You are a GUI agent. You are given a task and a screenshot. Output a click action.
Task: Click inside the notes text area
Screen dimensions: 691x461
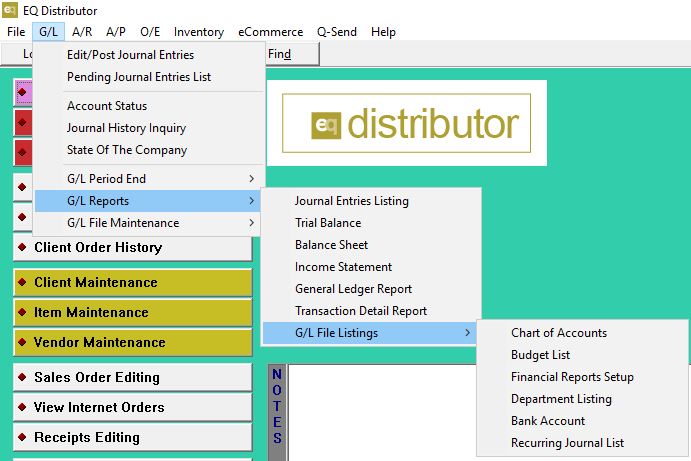(382, 413)
